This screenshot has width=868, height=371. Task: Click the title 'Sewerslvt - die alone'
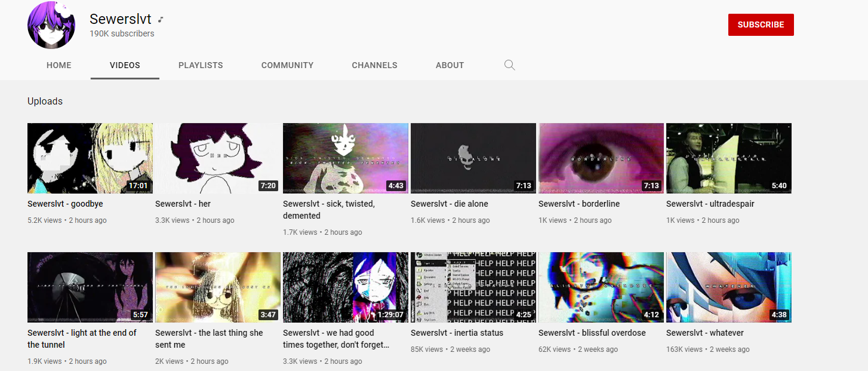coord(450,204)
